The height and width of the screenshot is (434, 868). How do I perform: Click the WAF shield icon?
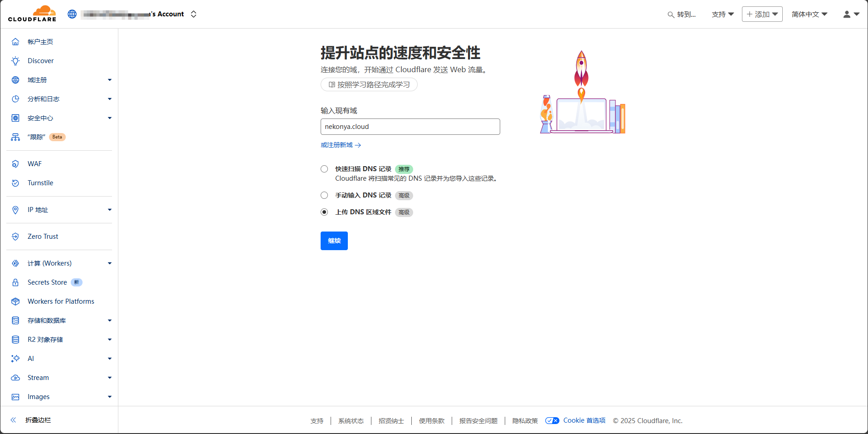click(x=15, y=164)
